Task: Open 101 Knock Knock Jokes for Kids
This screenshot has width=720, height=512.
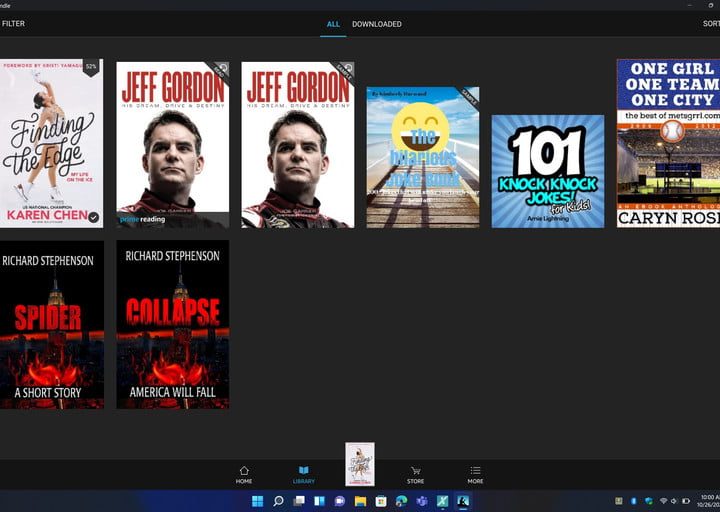Action: coord(548,171)
